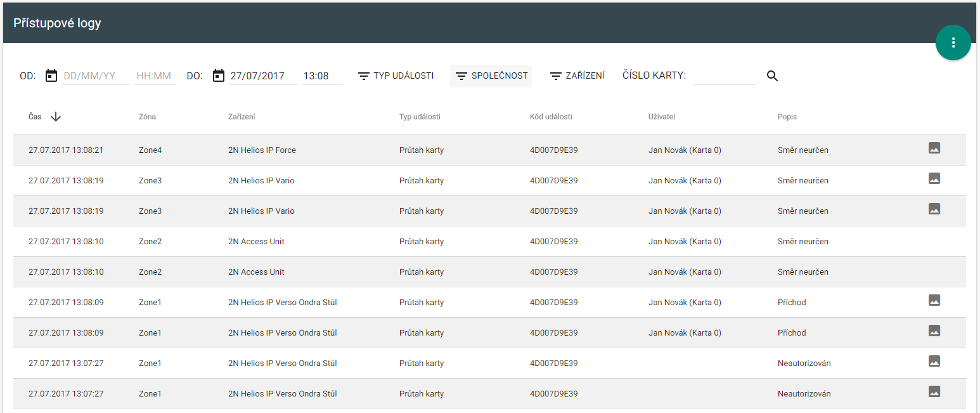The height and width of the screenshot is (413, 980).
Task: Open the ZAŘÍZENÍ filter
Action: 577,76
